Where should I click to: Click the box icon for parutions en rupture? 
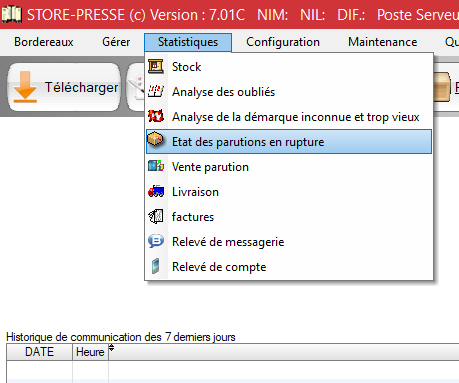tap(155, 140)
